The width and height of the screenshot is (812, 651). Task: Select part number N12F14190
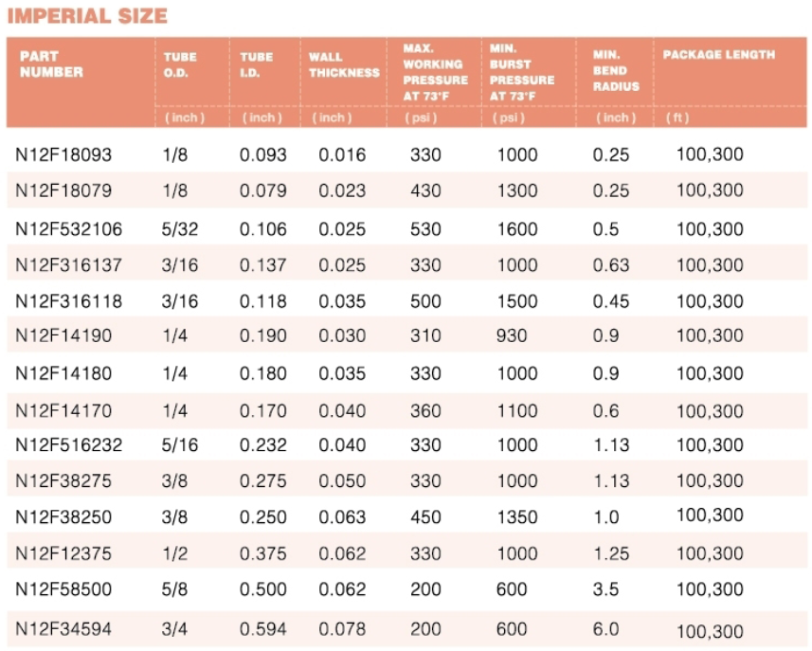pyautogui.click(x=63, y=336)
